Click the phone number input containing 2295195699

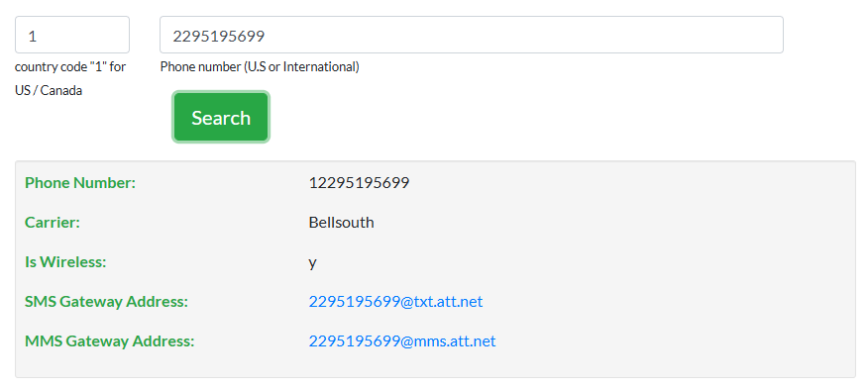coord(471,35)
